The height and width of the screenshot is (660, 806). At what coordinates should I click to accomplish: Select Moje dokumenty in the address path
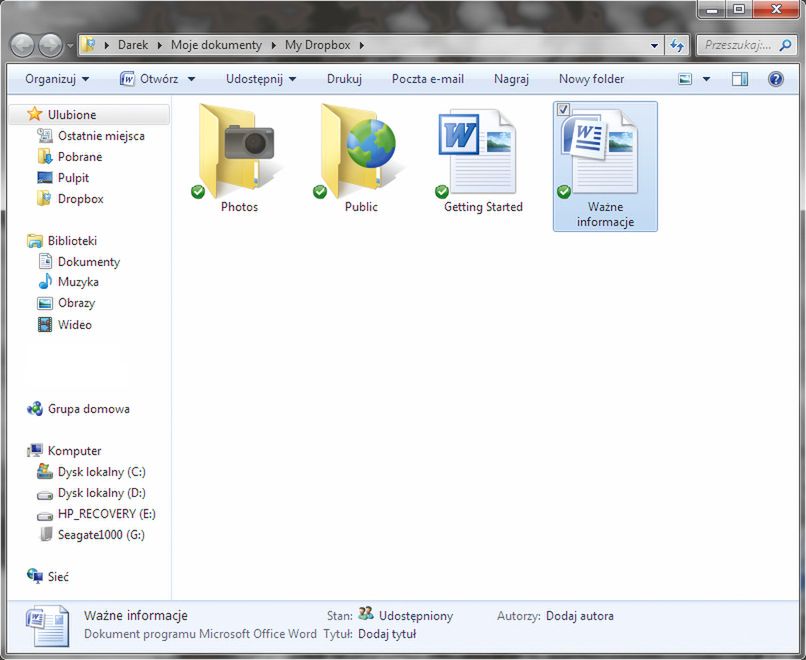pos(216,45)
